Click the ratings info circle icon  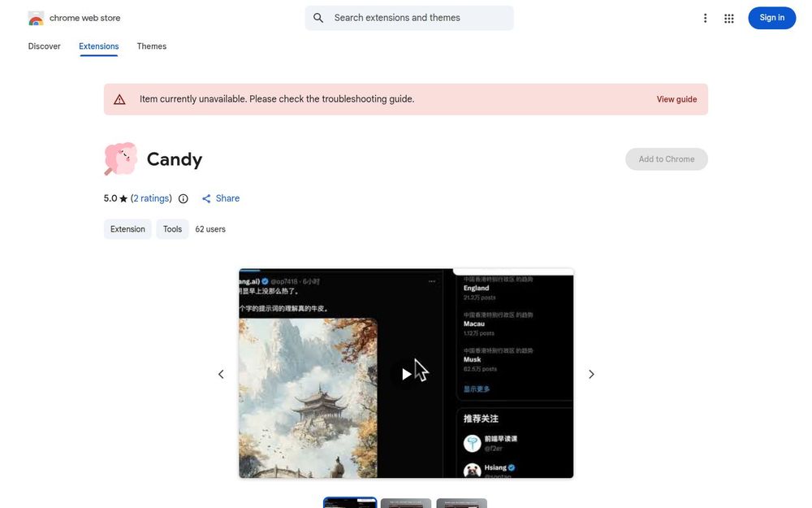[184, 198]
